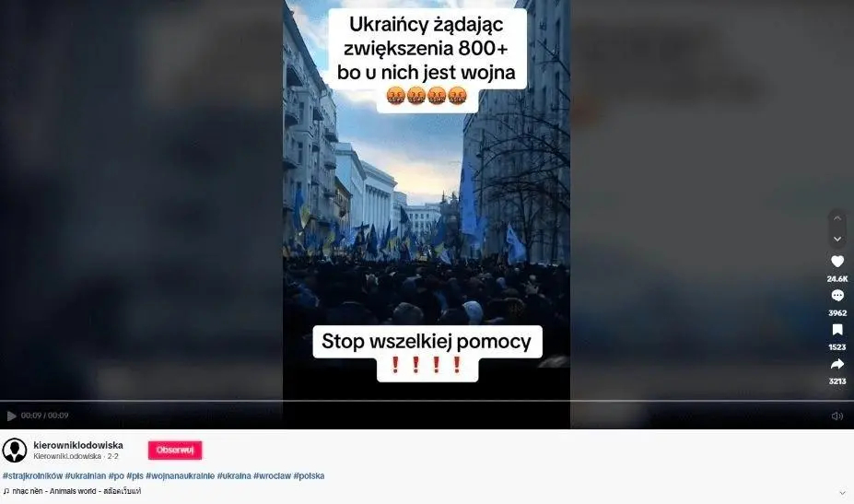Open comments via the speech bubble icon
The height and width of the screenshot is (504, 854).
click(837, 296)
